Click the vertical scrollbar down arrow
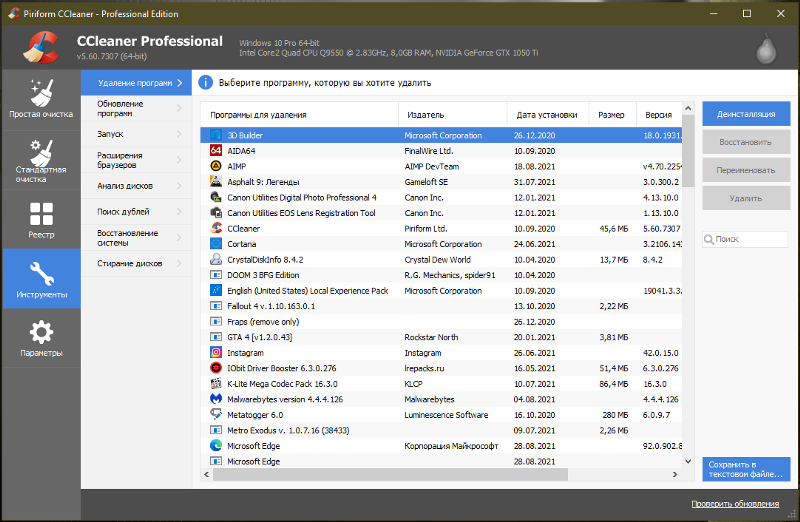Image resolution: width=800 pixels, height=522 pixels. tap(688, 461)
